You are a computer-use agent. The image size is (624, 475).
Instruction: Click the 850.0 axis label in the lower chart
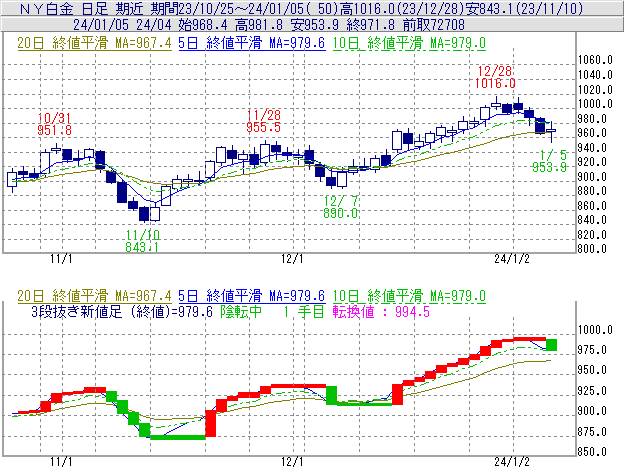click(x=592, y=452)
